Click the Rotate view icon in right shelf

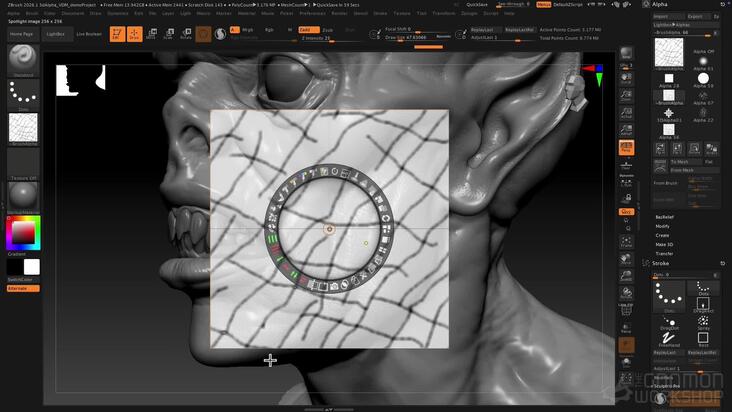[626, 293]
